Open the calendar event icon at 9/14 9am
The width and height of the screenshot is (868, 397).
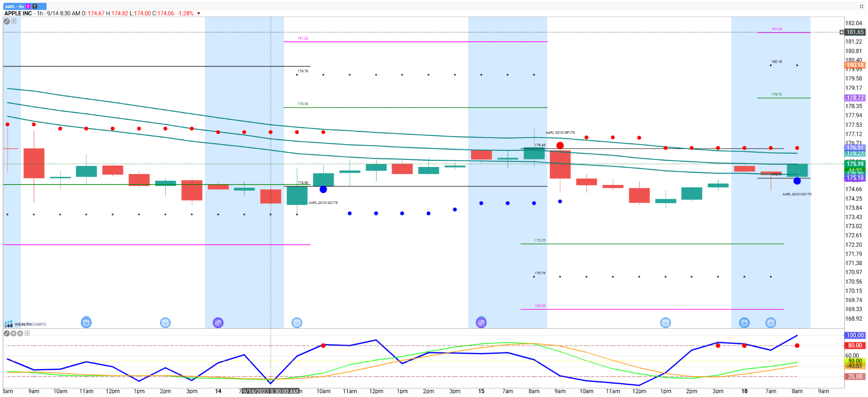pos(297,323)
